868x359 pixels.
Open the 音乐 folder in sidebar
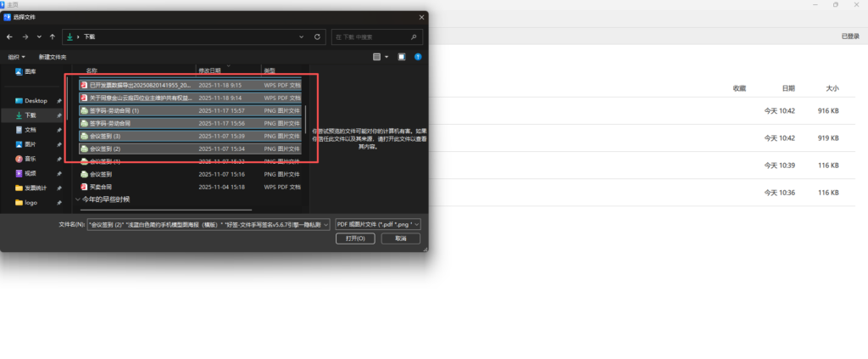[30, 158]
